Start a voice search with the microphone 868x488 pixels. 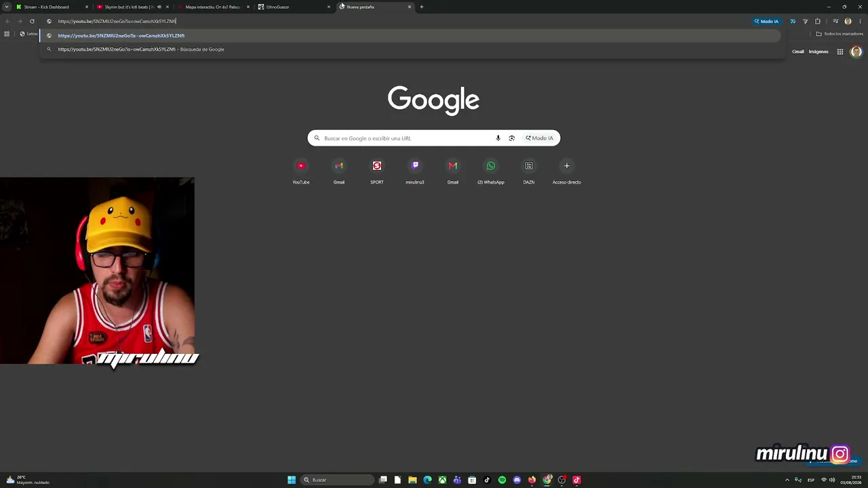[498, 138]
